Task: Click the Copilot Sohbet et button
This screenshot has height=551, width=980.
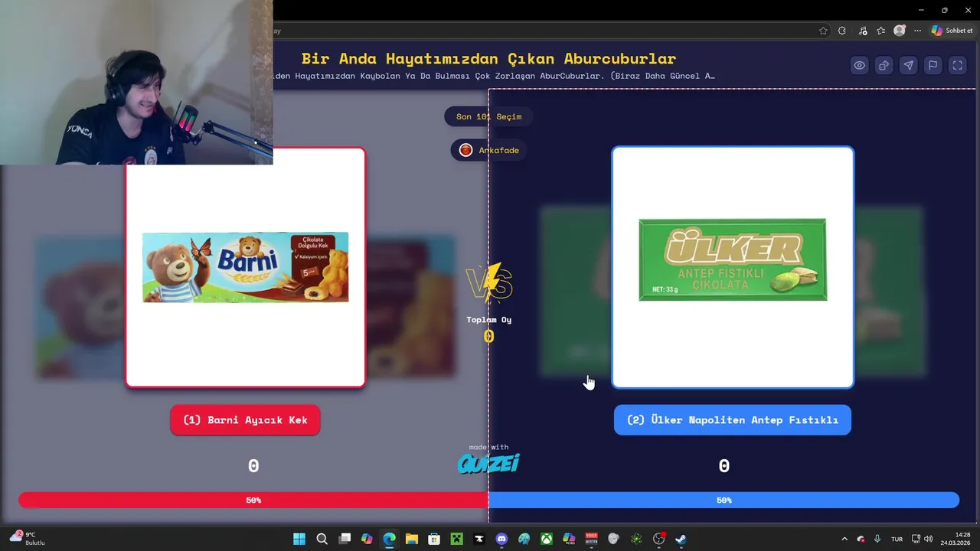Action: 952,31
